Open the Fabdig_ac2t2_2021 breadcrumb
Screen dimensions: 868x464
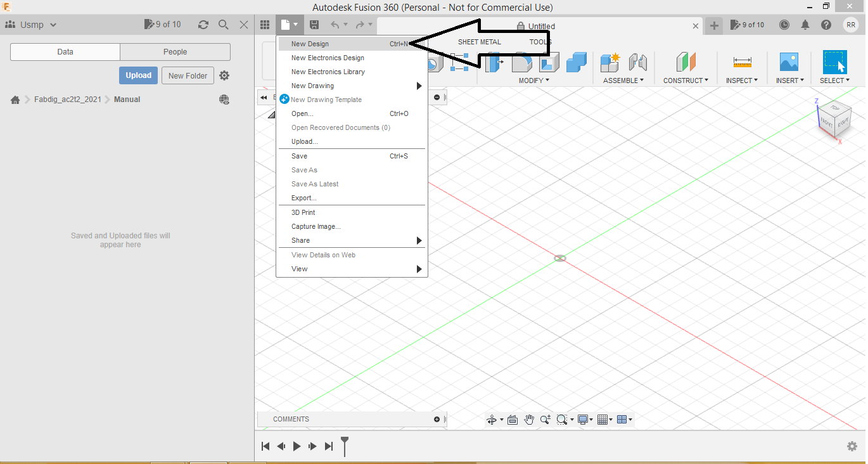click(68, 100)
